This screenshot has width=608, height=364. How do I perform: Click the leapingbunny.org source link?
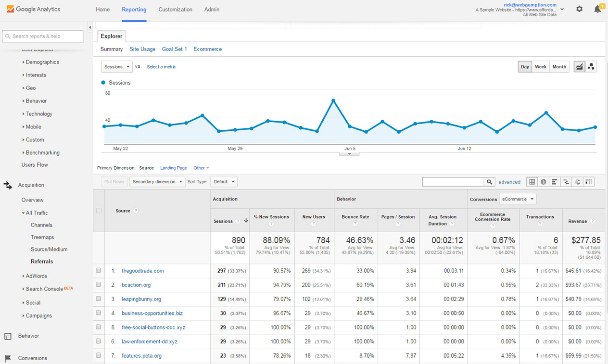141,299
